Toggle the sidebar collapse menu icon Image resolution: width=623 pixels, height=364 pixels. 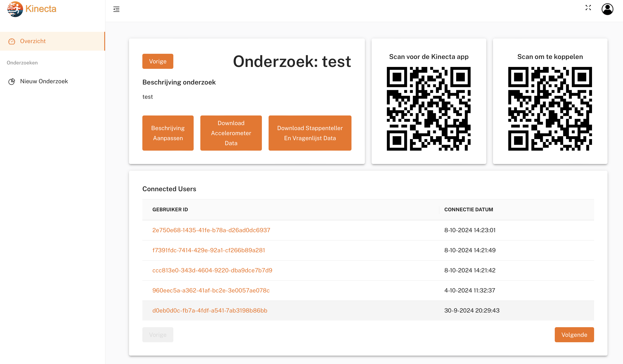116,9
